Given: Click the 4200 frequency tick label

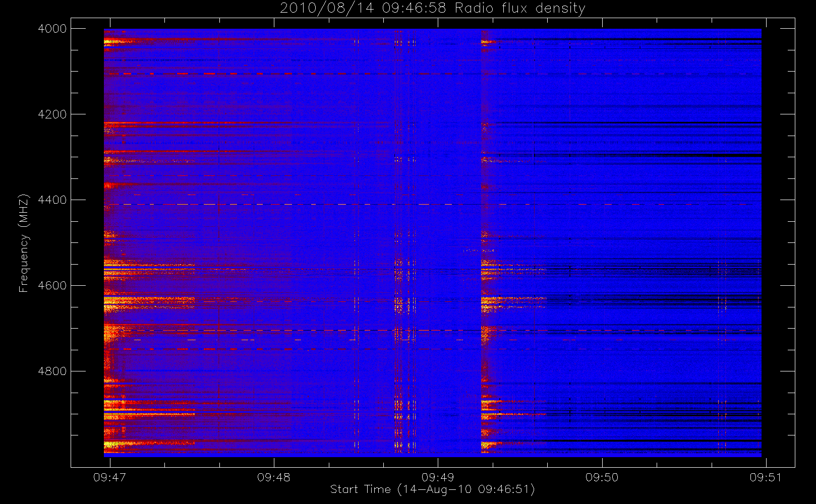Looking at the screenshot, I should (52, 114).
